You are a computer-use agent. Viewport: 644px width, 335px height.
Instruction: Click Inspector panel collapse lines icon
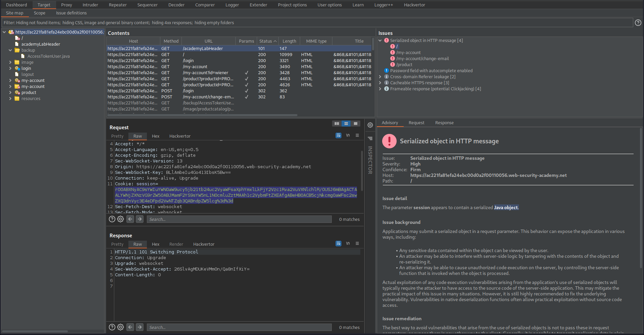[x=370, y=138]
